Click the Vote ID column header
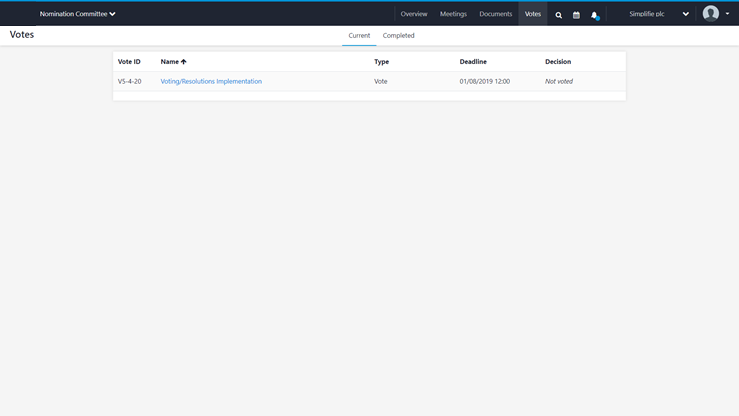 pos(129,62)
